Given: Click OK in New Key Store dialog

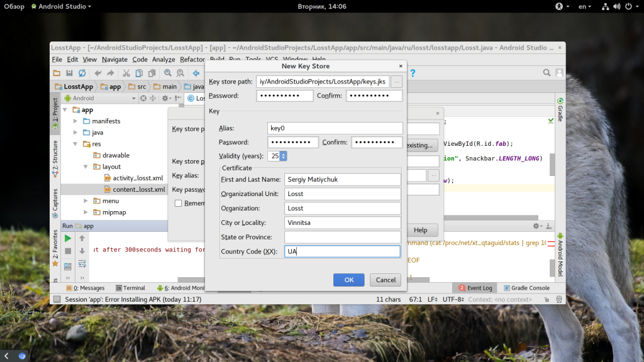Looking at the screenshot, I should click(348, 280).
